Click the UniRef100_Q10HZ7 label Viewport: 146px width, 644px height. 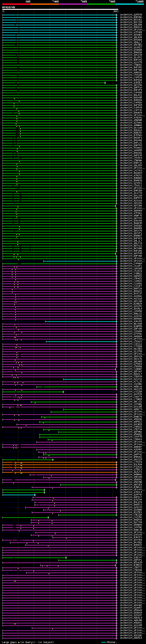coord(131,48)
